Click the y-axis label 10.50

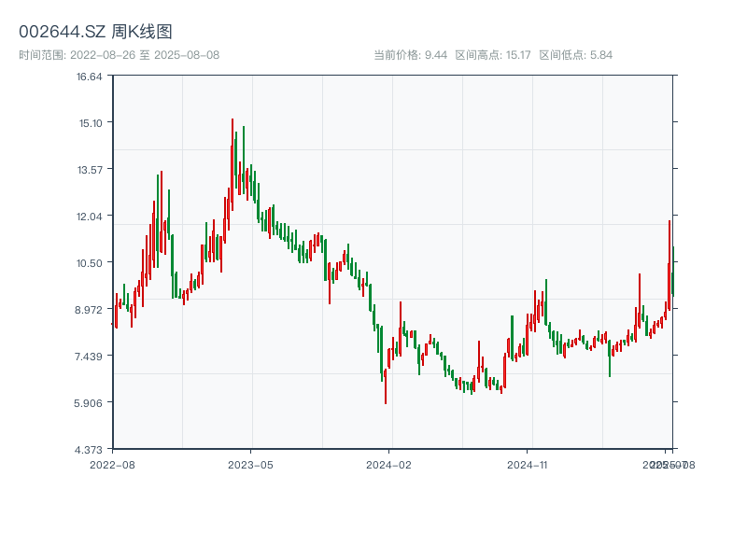tap(90, 263)
